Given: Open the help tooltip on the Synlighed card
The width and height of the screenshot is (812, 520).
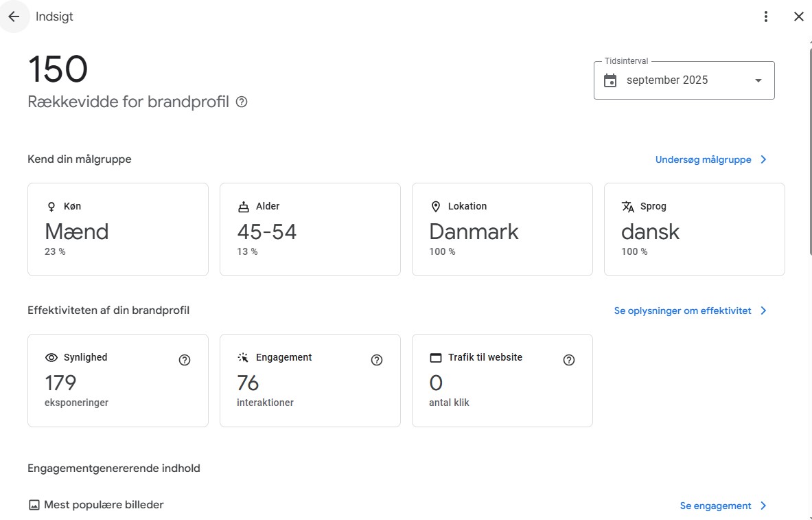Looking at the screenshot, I should (x=185, y=359).
